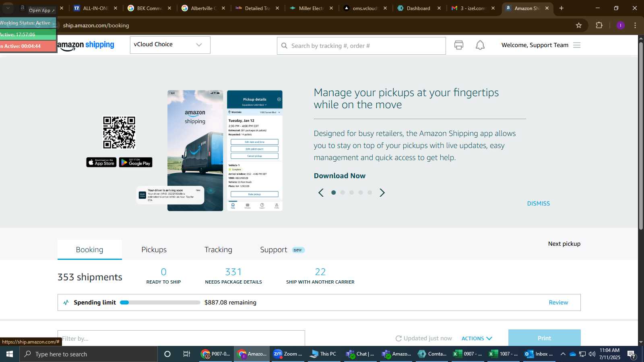Click the spending limit progress bar
Image resolution: width=644 pixels, height=362 pixels.
[160, 302]
